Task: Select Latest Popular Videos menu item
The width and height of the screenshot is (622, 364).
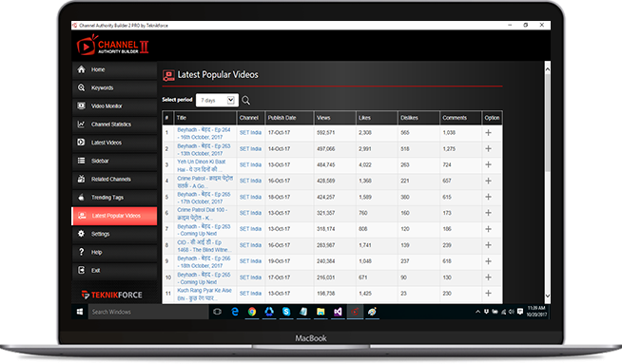Action: (x=114, y=216)
